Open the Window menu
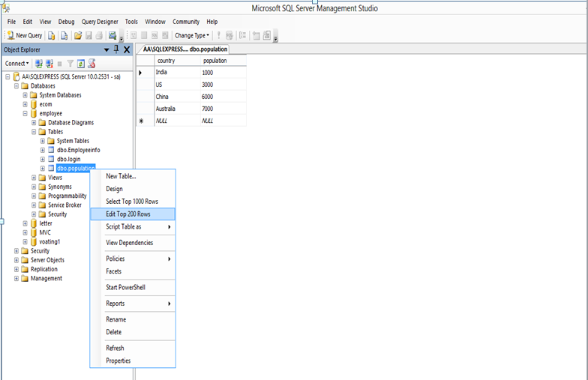Screen dimensions: 588x380 pyautogui.click(x=155, y=22)
